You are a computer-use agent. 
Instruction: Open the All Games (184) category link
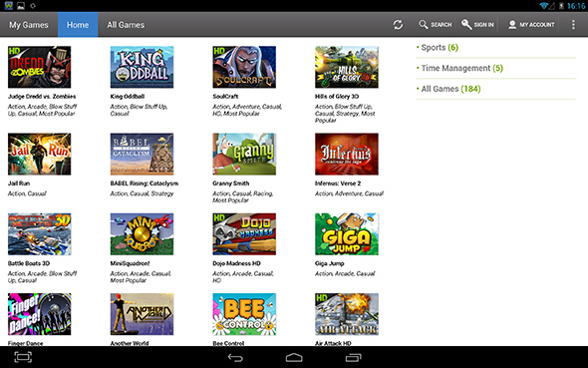tap(450, 89)
